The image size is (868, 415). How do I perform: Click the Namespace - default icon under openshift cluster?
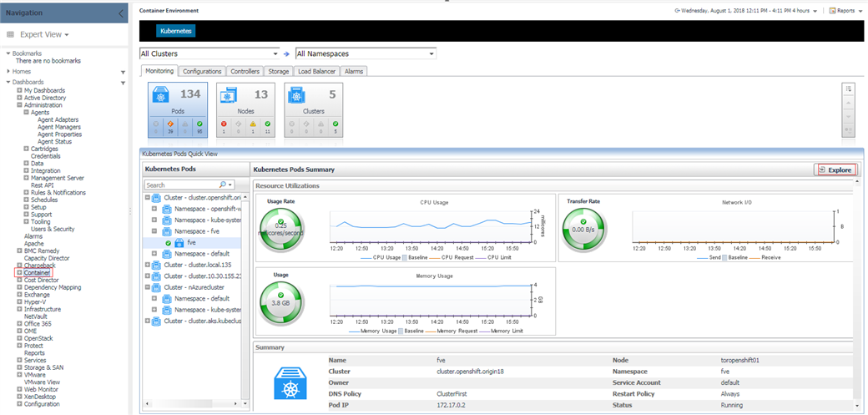(x=166, y=254)
